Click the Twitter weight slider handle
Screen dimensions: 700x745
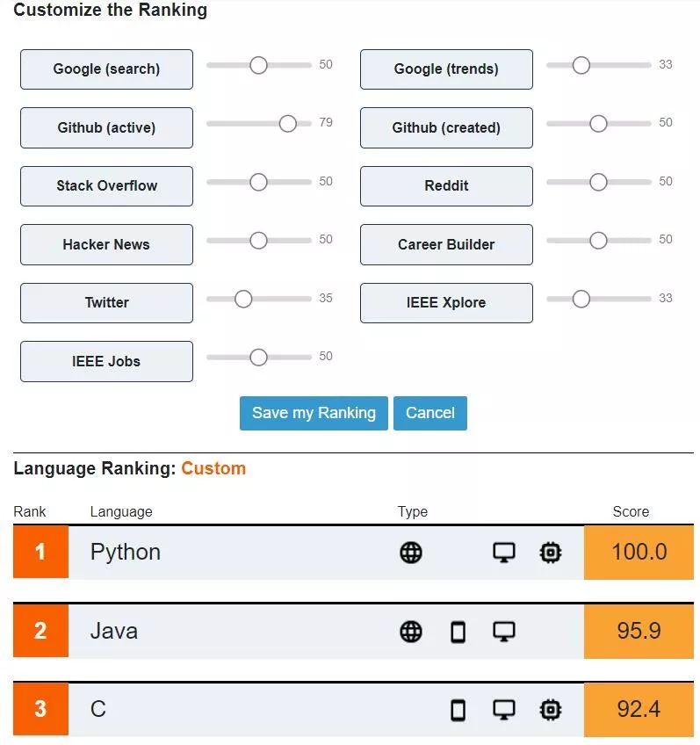pyautogui.click(x=243, y=300)
